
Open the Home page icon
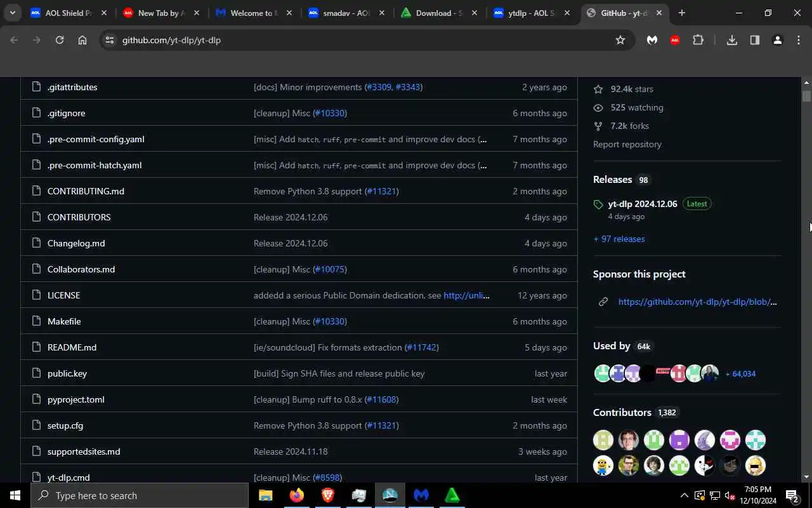click(x=82, y=40)
